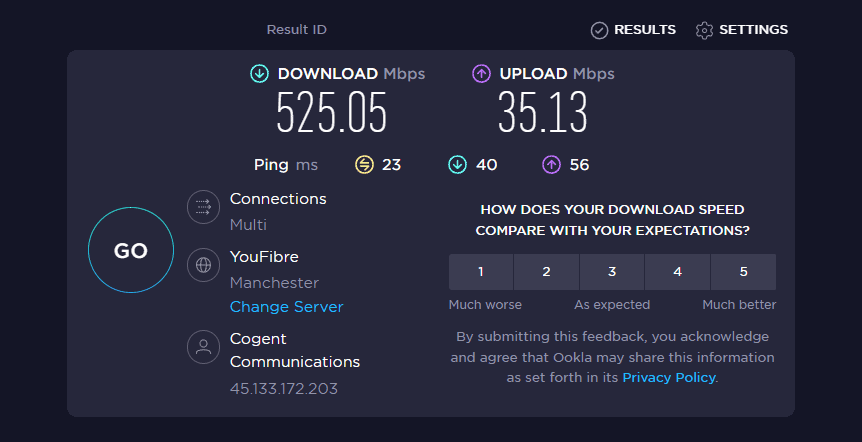Click the IP address 45.133.172.203
862x442 pixels.
click(284, 388)
